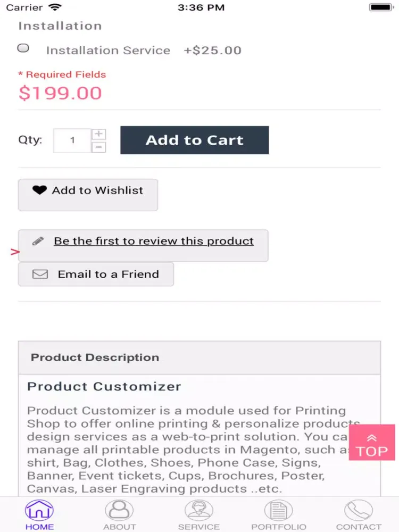This screenshot has height=532, width=399.
Task: Open the PORTFOLIO document icon
Action: point(279,511)
